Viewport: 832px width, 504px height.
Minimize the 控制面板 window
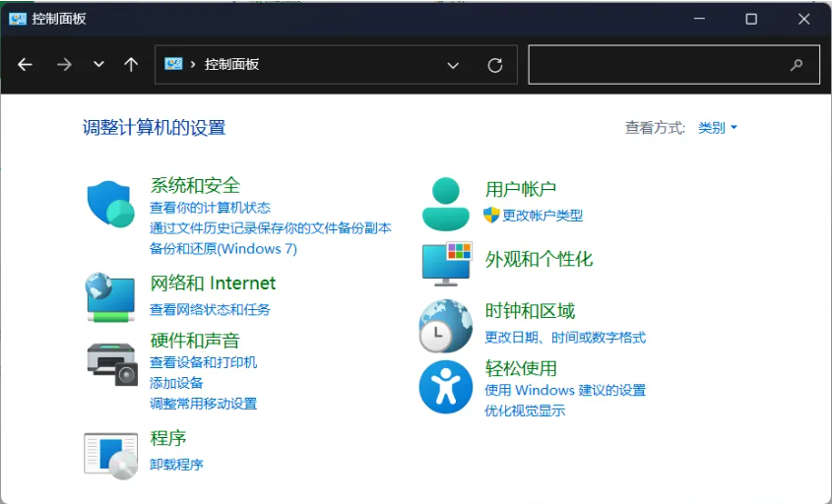[699, 19]
